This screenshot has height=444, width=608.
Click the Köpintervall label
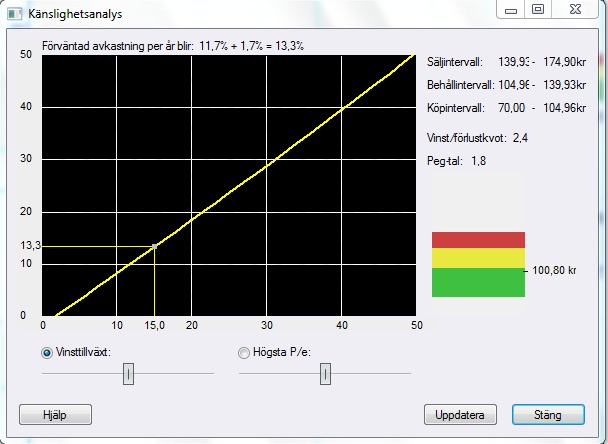(x=456, y=108)
